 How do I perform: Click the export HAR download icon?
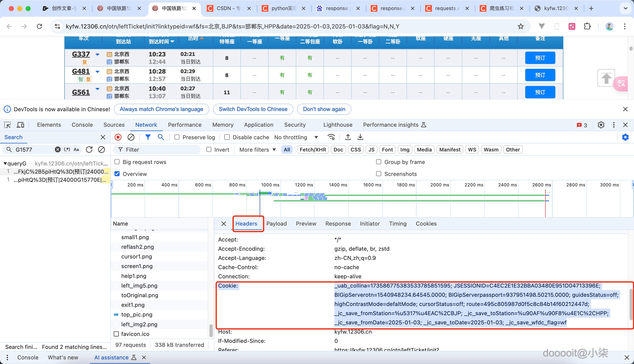click(x=360, y=137)
